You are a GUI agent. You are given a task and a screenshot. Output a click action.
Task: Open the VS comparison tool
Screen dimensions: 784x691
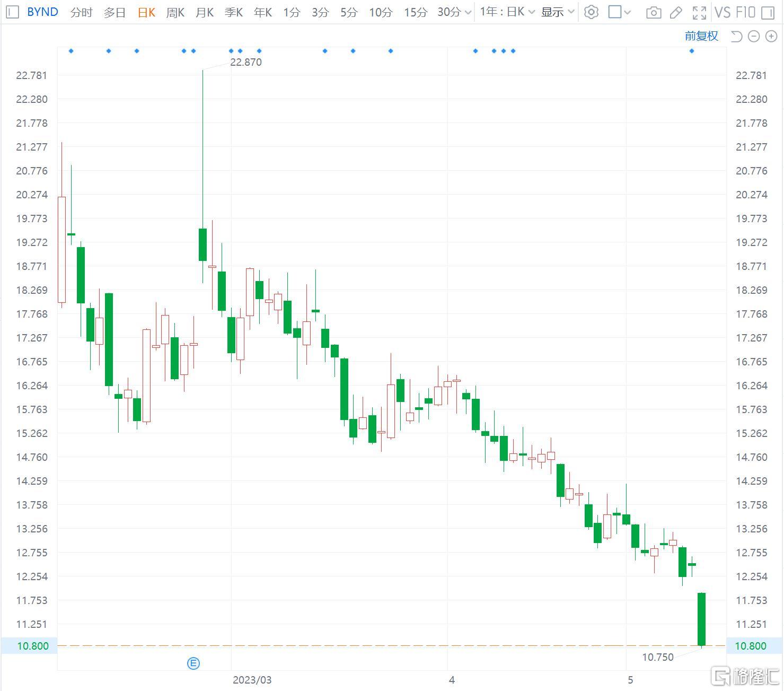pyautogui.click(x=723, y=12)
